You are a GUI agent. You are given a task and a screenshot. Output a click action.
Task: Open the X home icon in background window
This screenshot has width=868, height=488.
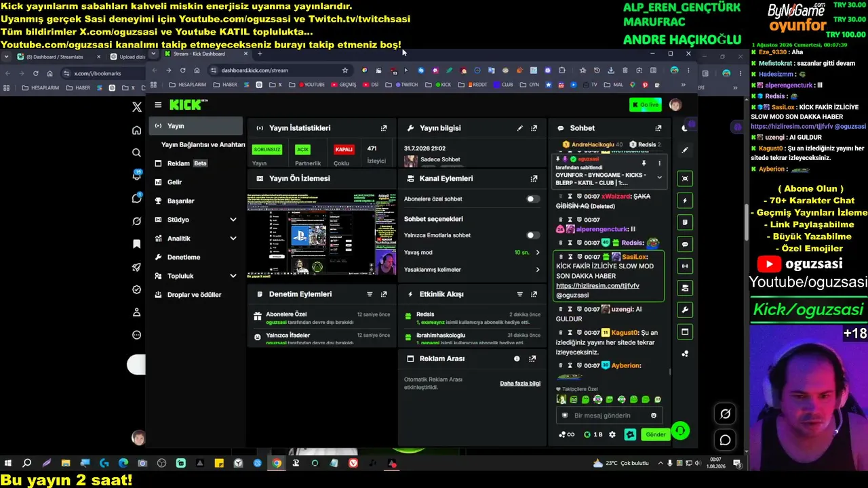136,131
